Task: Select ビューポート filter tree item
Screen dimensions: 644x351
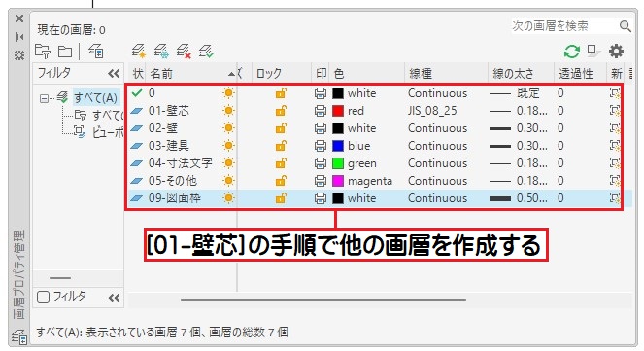Action: 108,132
